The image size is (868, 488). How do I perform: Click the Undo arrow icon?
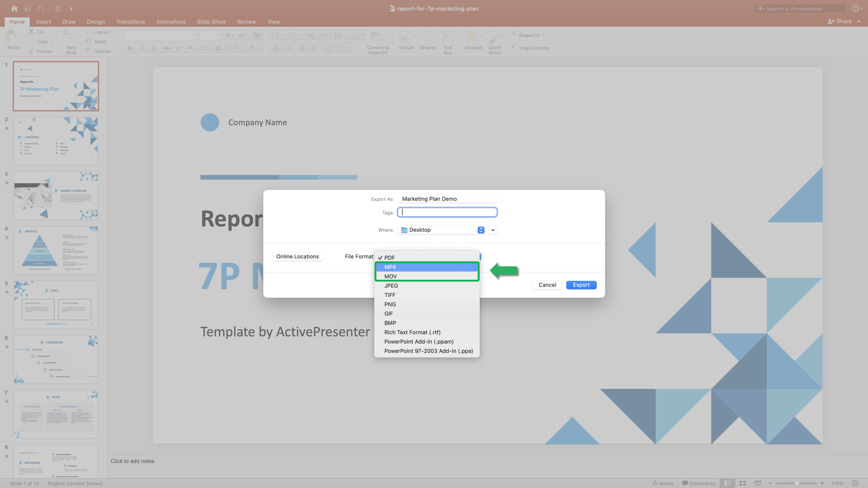click(x=41, y=8)
